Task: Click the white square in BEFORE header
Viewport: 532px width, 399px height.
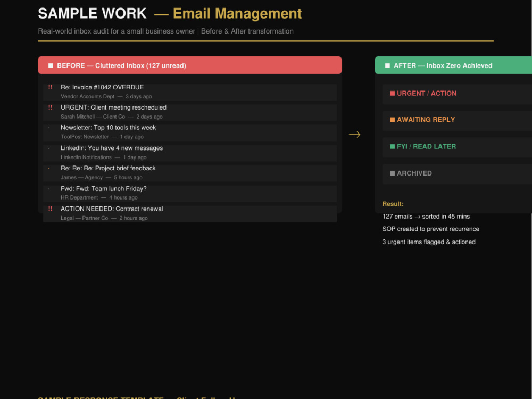Action: (51, 65)
